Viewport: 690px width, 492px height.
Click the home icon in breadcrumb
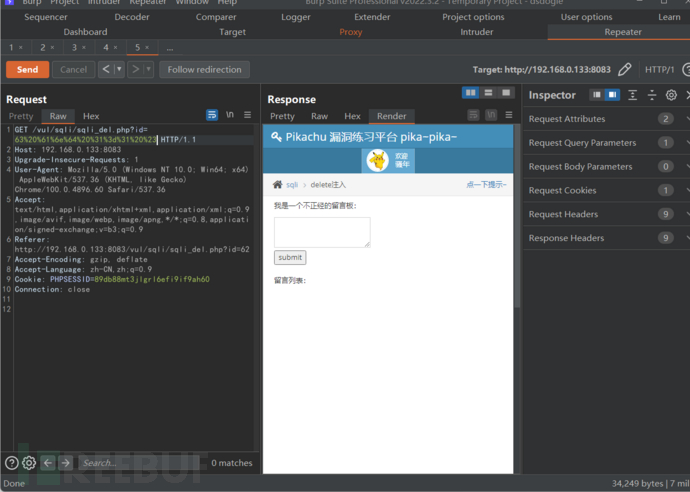tap(277, 184)
